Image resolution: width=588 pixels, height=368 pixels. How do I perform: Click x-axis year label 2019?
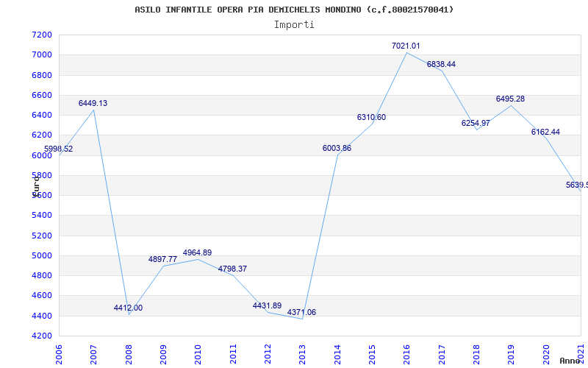tap(511, 355)
